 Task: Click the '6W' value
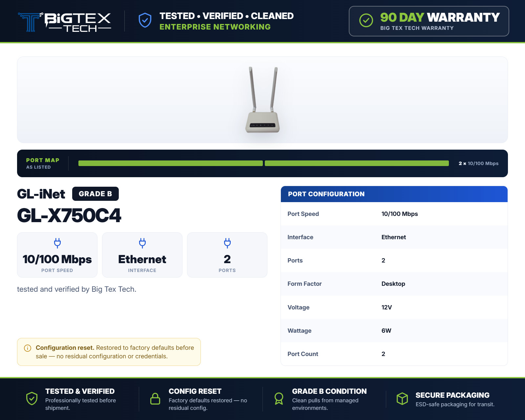(x=386, y=331)
